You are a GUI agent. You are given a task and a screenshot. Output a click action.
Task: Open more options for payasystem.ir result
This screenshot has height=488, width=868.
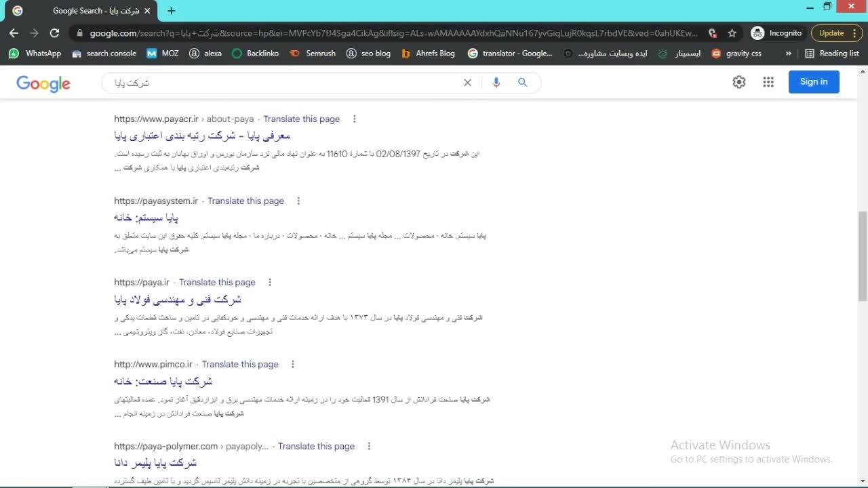[298, 201]
